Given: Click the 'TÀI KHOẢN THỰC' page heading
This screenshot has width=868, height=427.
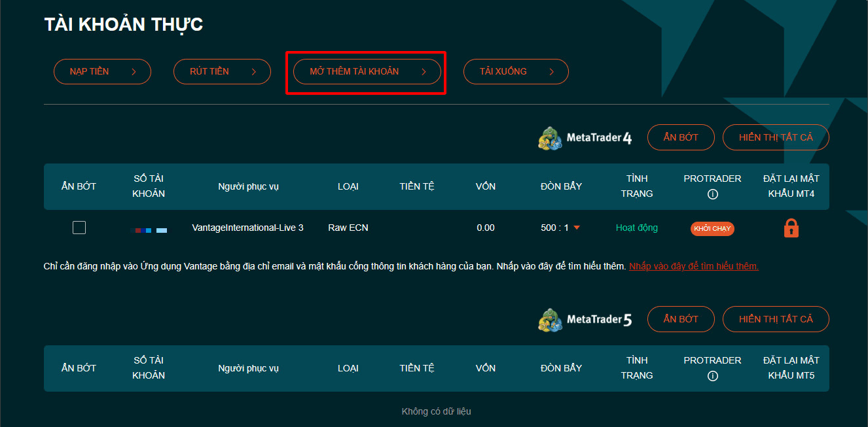Looking at the screenshot, I should (x=124, y=25).
